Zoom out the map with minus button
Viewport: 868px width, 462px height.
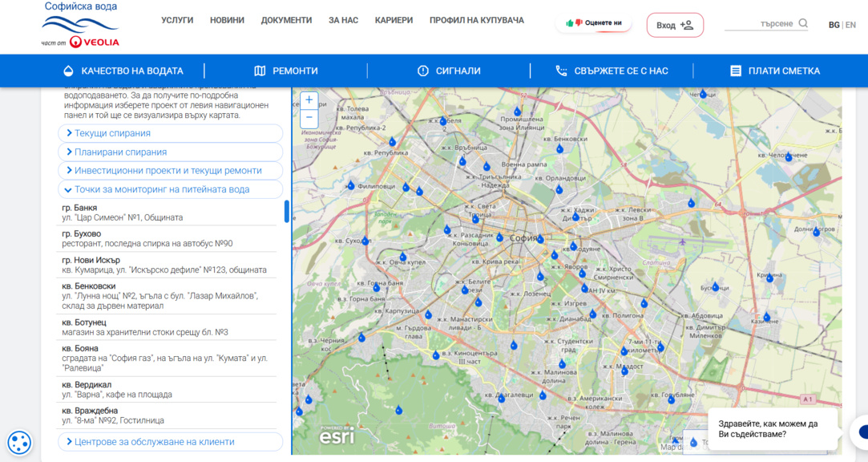309,117
